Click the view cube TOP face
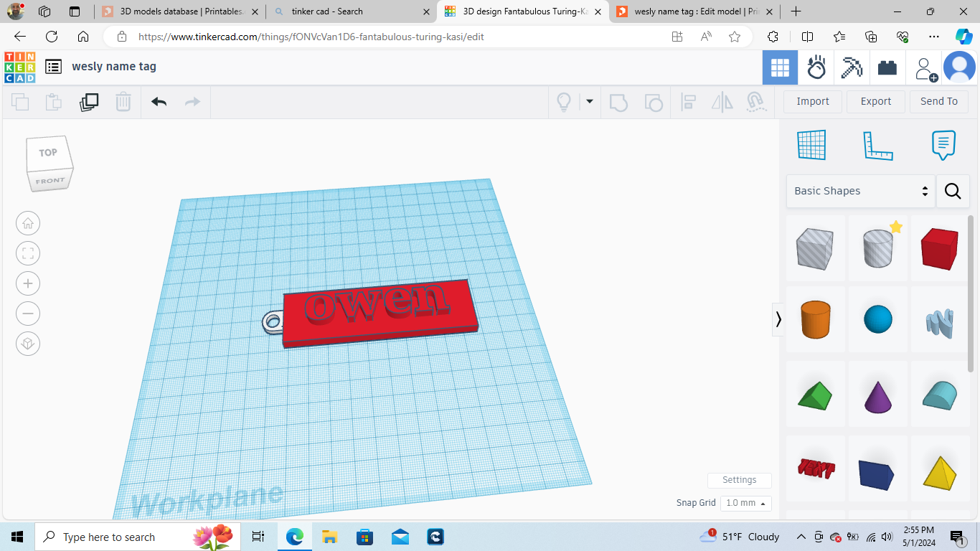The width and height of the screenshot is (980, 551). (x=48, y=153)
